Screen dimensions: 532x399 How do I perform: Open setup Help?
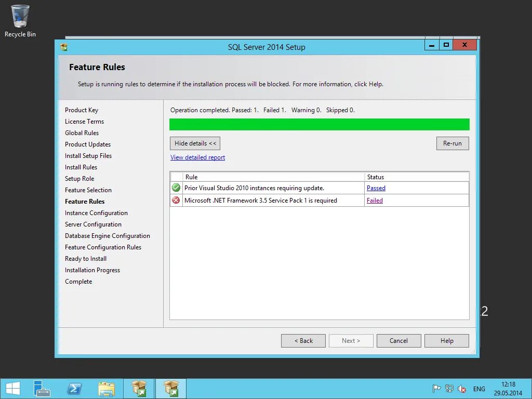pyautogui.click(x=447, y=341)
